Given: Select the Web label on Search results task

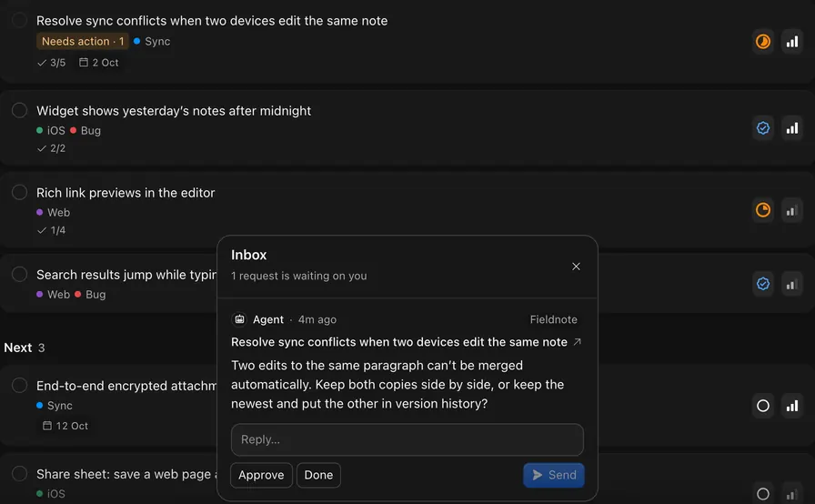Looking at the screenshot, I should 53,294.
